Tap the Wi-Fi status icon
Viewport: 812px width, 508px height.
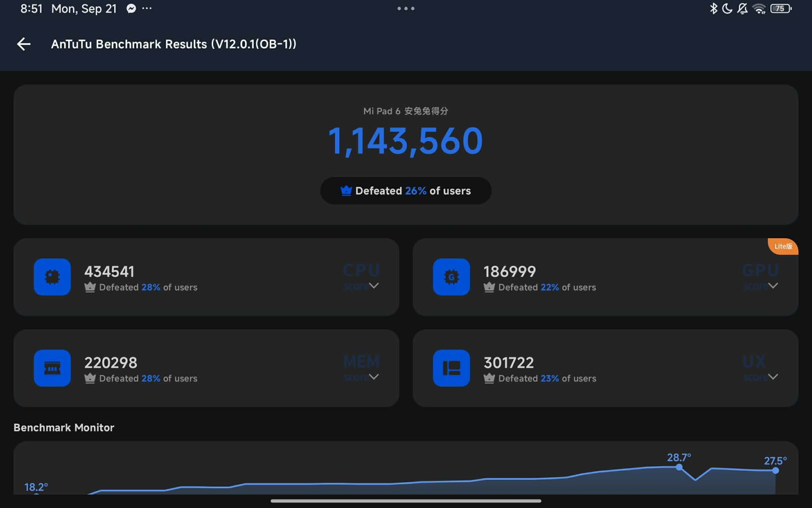click(x=759, y=8)
